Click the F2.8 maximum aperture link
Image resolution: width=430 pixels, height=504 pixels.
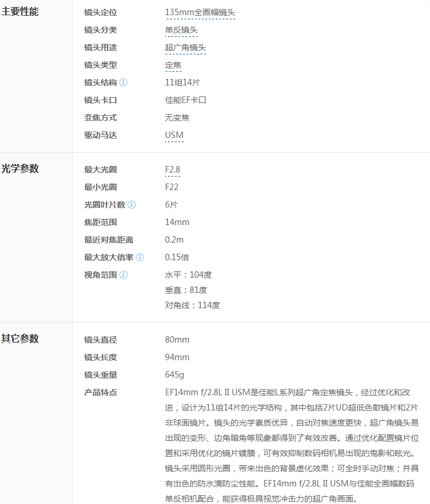click(173, 170)
